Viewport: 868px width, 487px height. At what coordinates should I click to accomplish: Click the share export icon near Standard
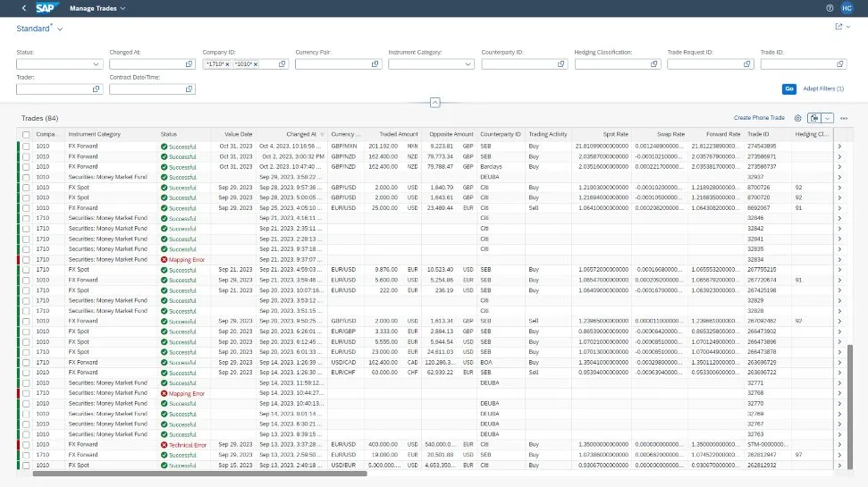click(x=839, y=28)
